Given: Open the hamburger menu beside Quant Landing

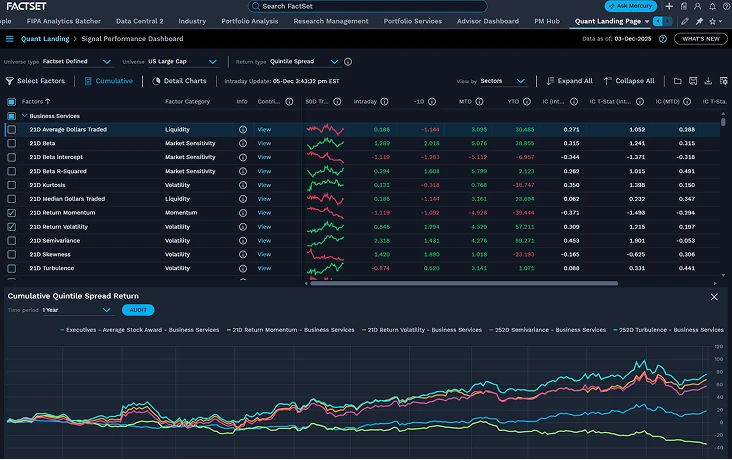Looking at the screenshot, I should (x=9, y=39).
